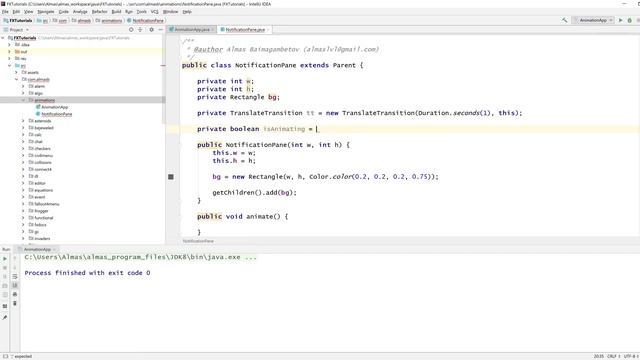Image resolution: width=640 pixels, height=360 pixels.
Task: Select the FXTutorials root in project tree
Action: click(22, 38)
